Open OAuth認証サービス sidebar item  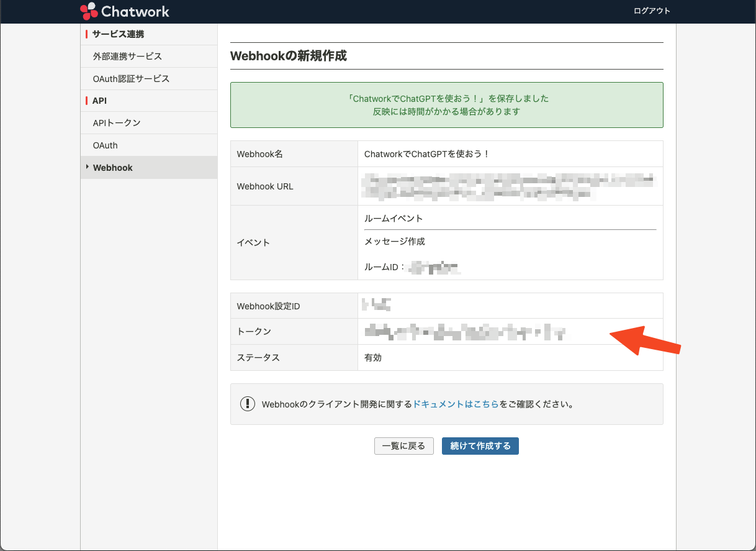tap(149, 79)
